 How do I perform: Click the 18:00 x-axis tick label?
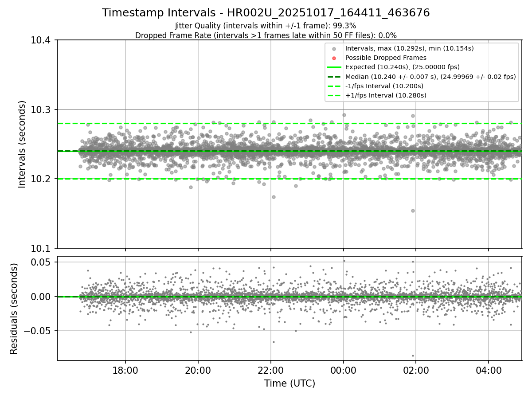[x=125, y=370]
